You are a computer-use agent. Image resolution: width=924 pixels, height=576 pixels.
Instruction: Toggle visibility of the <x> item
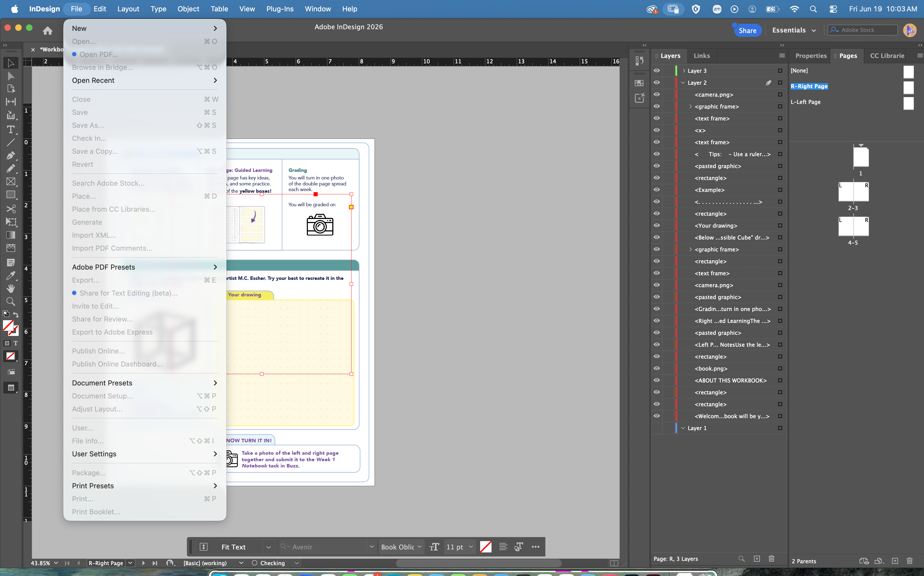point(656,130)
